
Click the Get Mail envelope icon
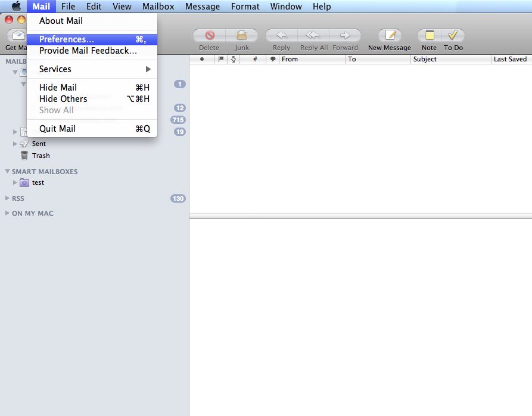(18, 35)
